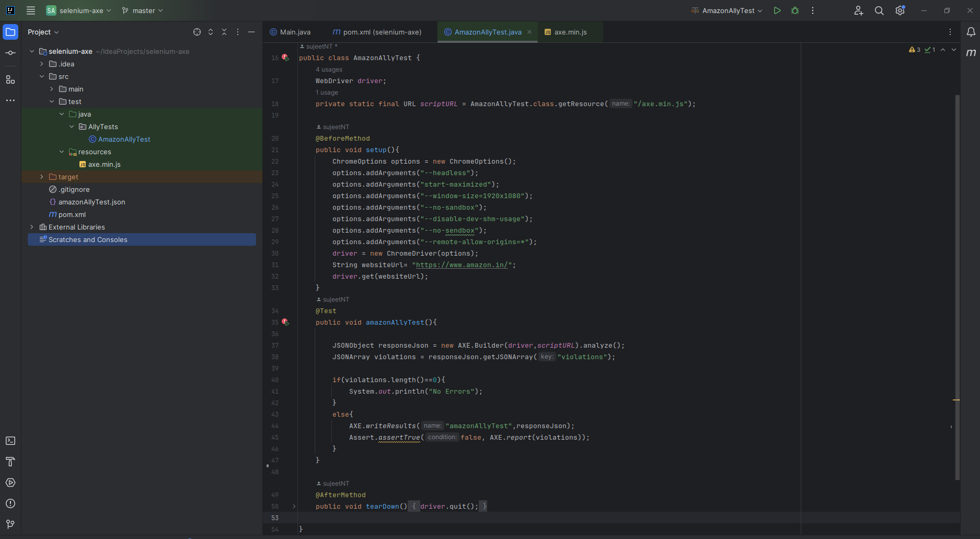Viewport: 980px width, 539px height.
Task: Open the Problems tool window
Action: tap(10, 503)
